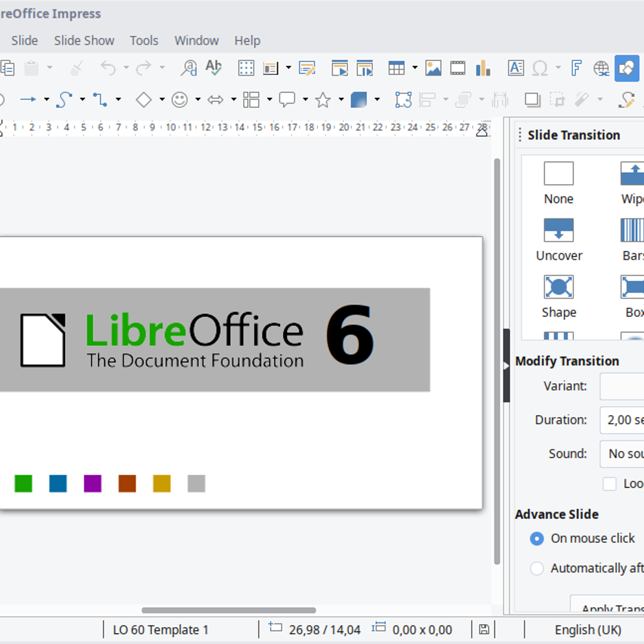
Task: Select the line arrow tool
Action: tap(28, 99)
